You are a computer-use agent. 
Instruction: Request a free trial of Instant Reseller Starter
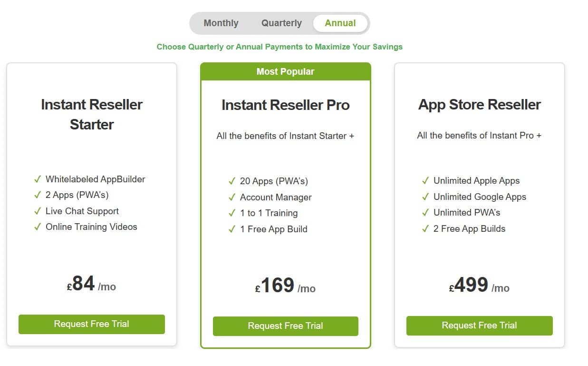tap(91, 324)
